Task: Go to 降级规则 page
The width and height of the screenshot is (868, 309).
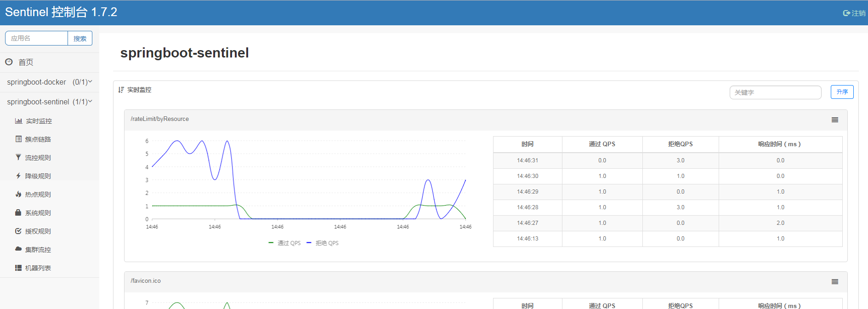Action: (x=38, y=176)
